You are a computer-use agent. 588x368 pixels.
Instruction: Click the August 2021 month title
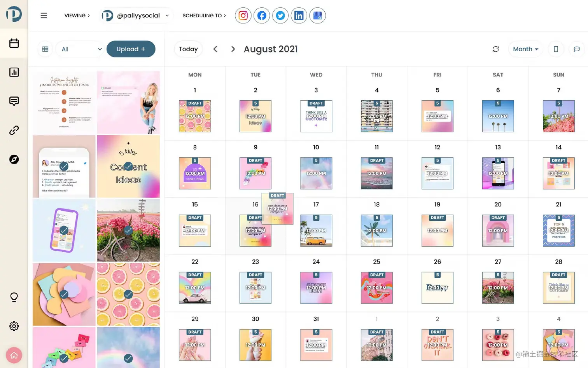tap(271, 49)
